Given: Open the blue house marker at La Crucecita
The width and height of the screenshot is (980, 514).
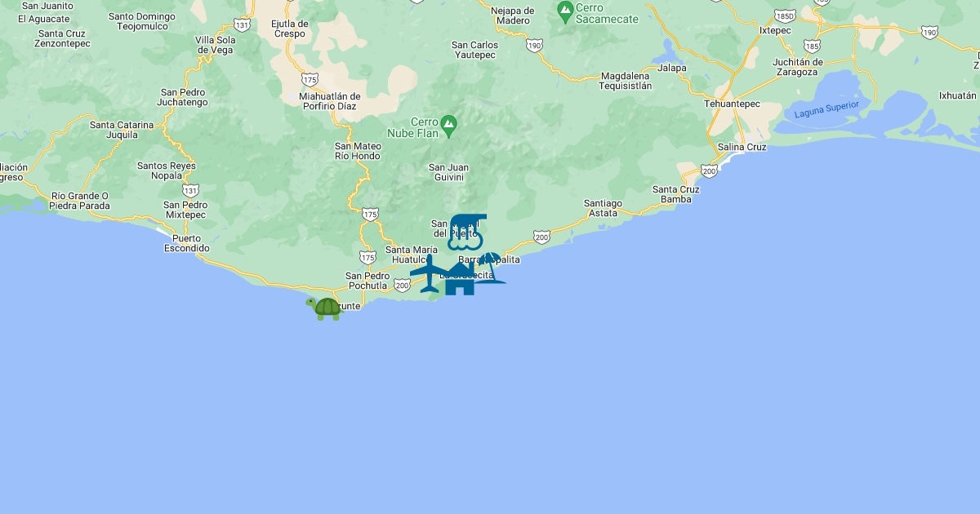Looking at the screenshot, I should [x=459, y=278].
